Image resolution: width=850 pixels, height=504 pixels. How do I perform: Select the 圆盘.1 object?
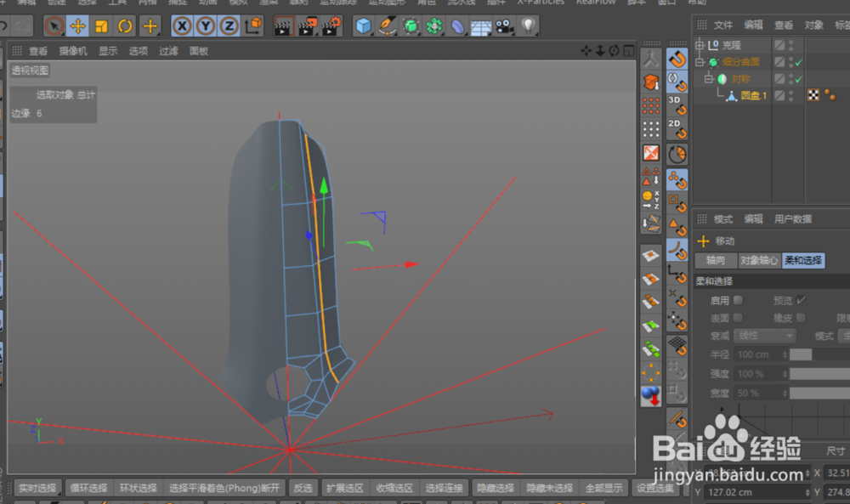754,96
